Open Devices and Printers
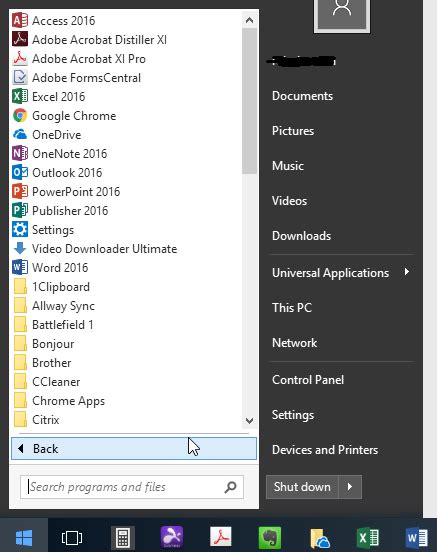Viewport: 437px width, 552px height. tap(325, 450)
